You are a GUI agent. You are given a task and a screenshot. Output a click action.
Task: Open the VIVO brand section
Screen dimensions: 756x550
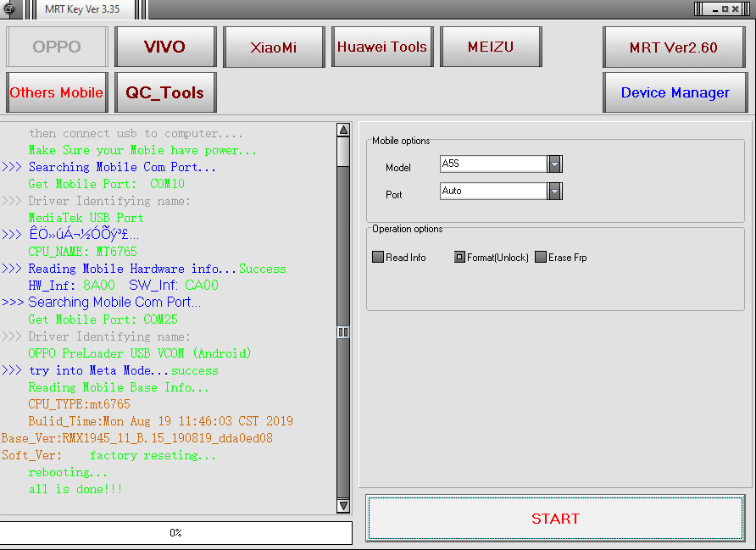tap(165, 47)
